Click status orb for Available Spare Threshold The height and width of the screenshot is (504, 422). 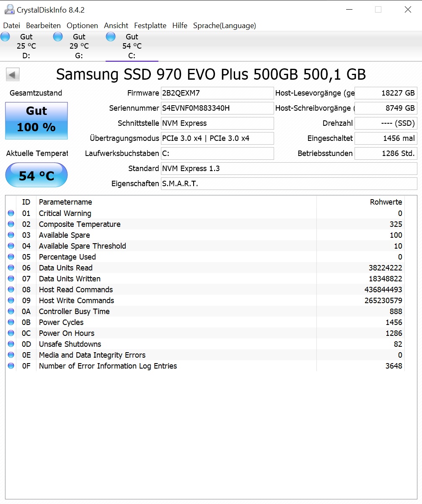coord(11,246)
